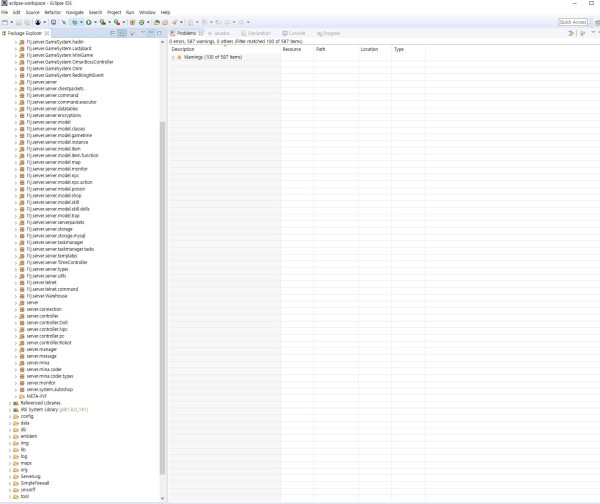Click the Coverage launch icon

(x=103, y=22)
